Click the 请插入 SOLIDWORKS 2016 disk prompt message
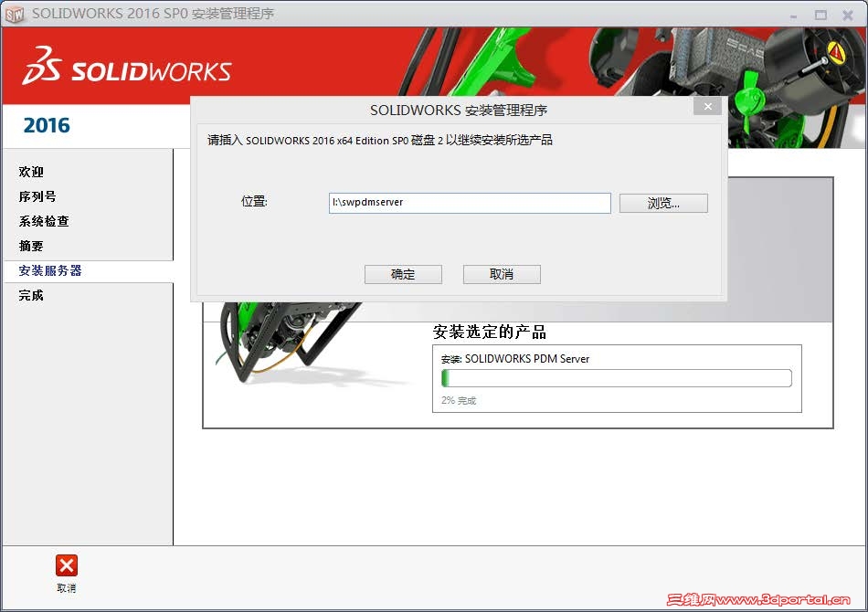 click(x=380, y=140)
